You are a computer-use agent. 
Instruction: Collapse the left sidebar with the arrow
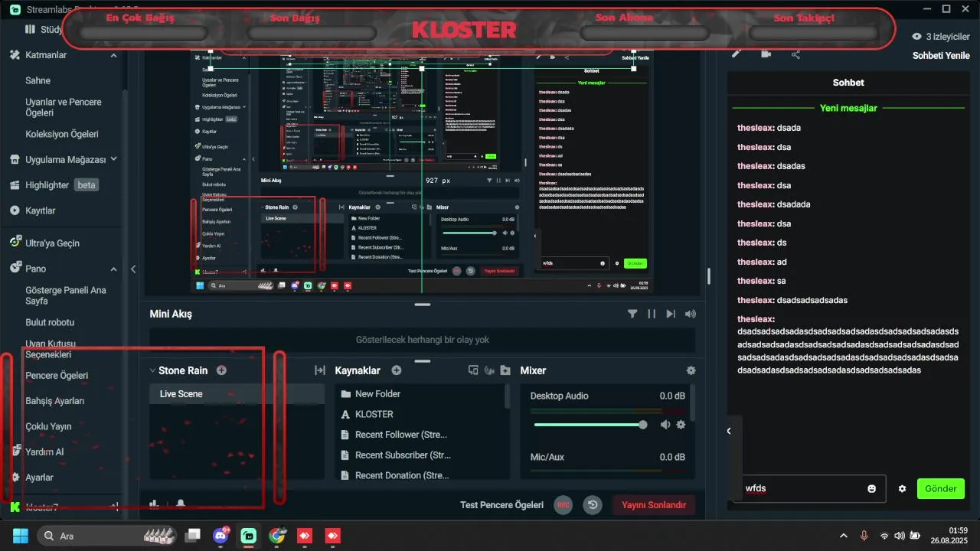pyautogui.click(x=133, y=269)
